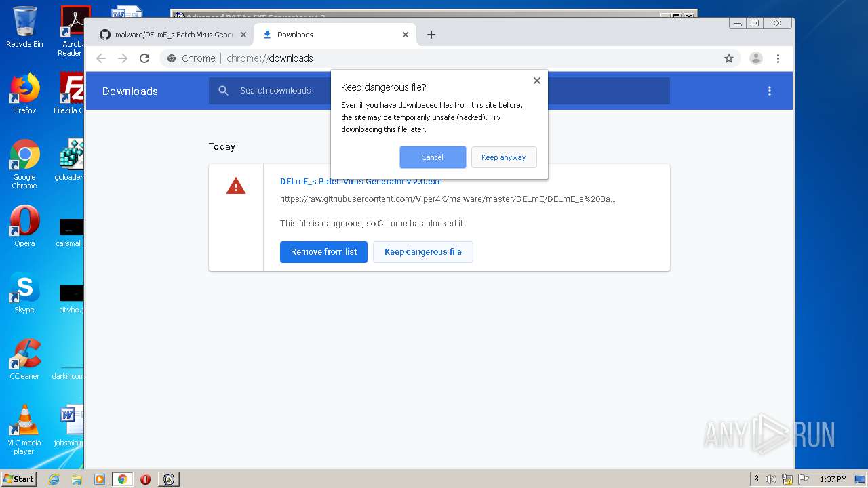Show hidden tray icons arrow
The width and height of the screenshot is (868, 488).
(x=757, y=479)
